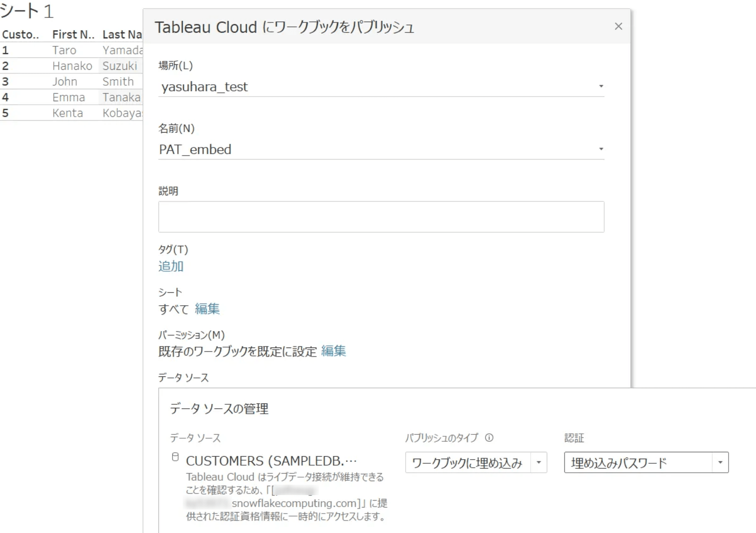Open ワークブックに埋め込み publish type dropdown
The height and width of the screenshot is (533, 756).
476,463
